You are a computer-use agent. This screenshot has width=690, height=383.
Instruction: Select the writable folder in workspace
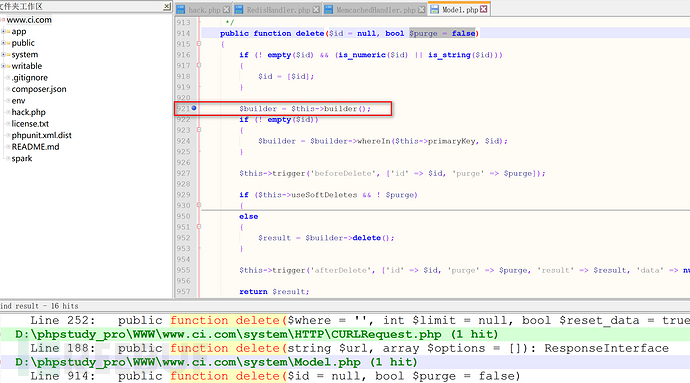27,66
